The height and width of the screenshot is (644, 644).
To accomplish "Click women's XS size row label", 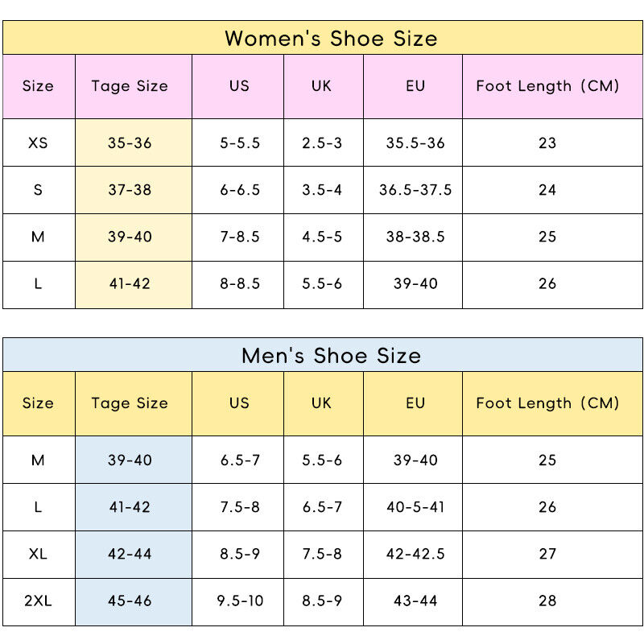I will (x=39, y=142).
